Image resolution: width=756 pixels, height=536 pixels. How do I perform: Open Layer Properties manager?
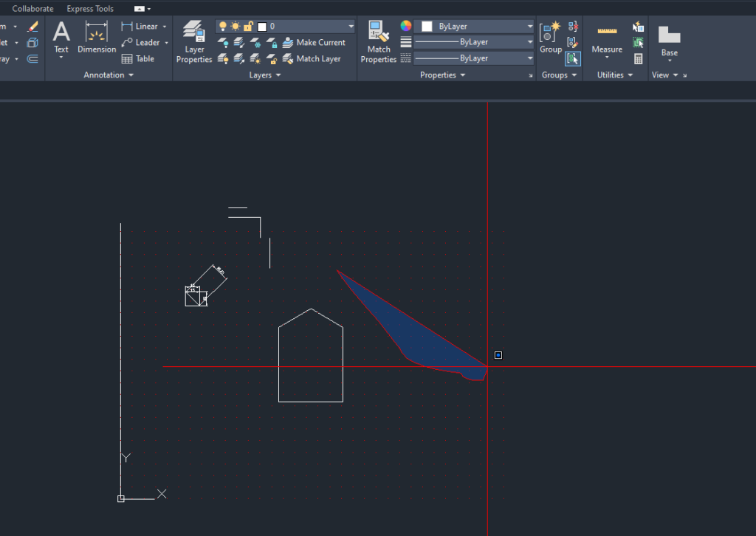(x=194, y=42)
